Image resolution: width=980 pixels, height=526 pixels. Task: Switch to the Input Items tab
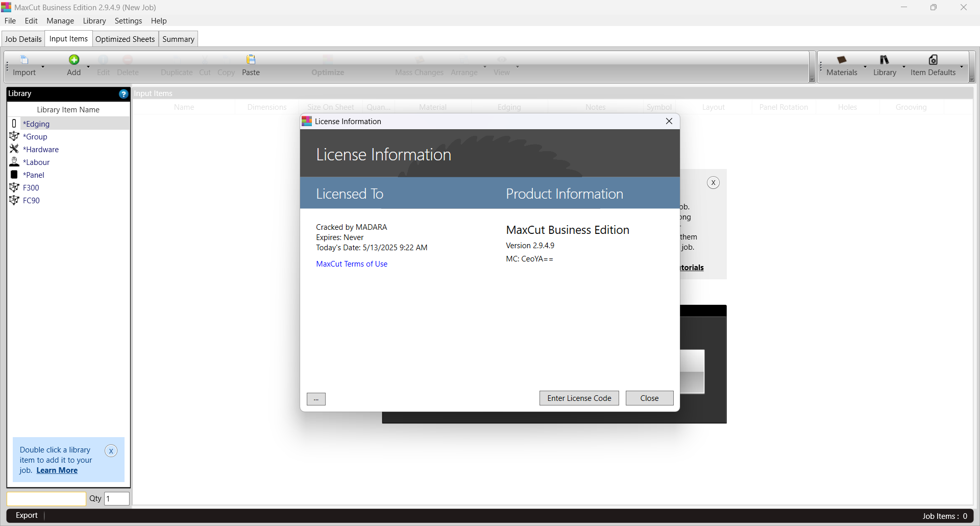click(68, 39)
